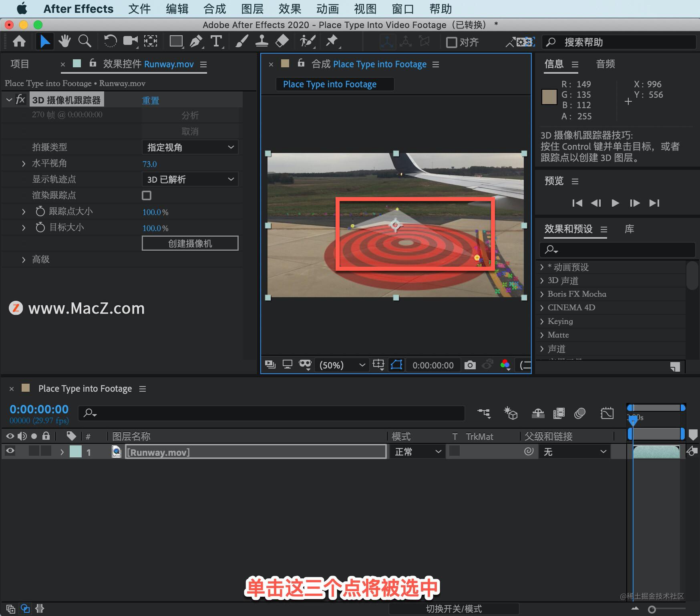Select the Brush tool
The height and width of the screenshot is (616, 700).
241,41
